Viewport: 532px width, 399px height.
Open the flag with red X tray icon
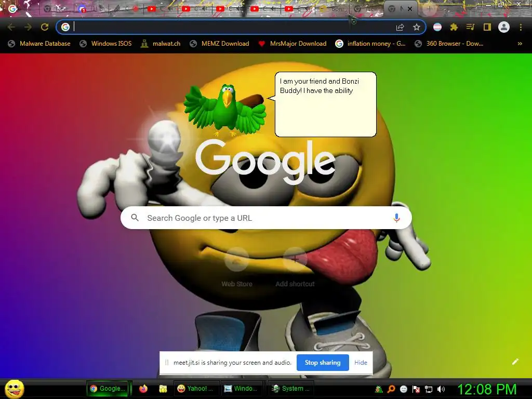[x=416, y=389]
